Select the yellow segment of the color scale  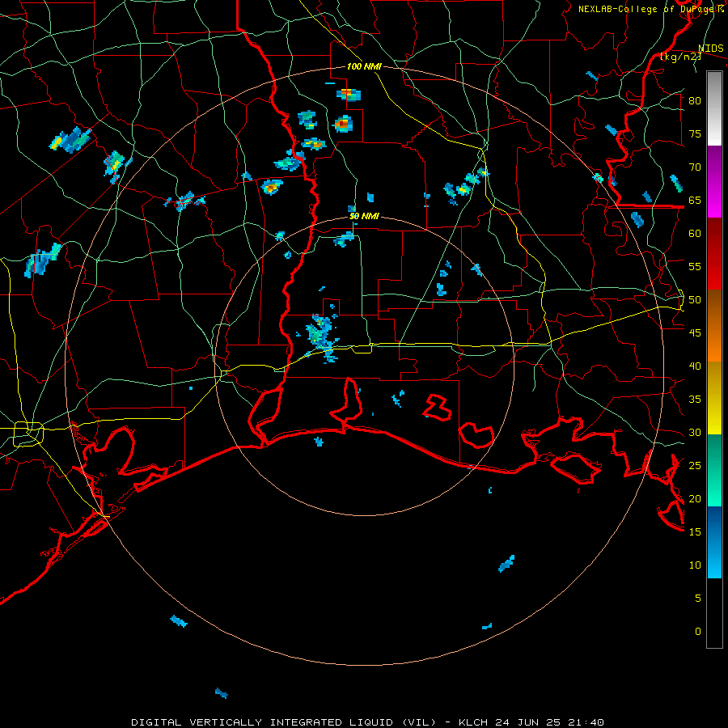pos(714,398)
